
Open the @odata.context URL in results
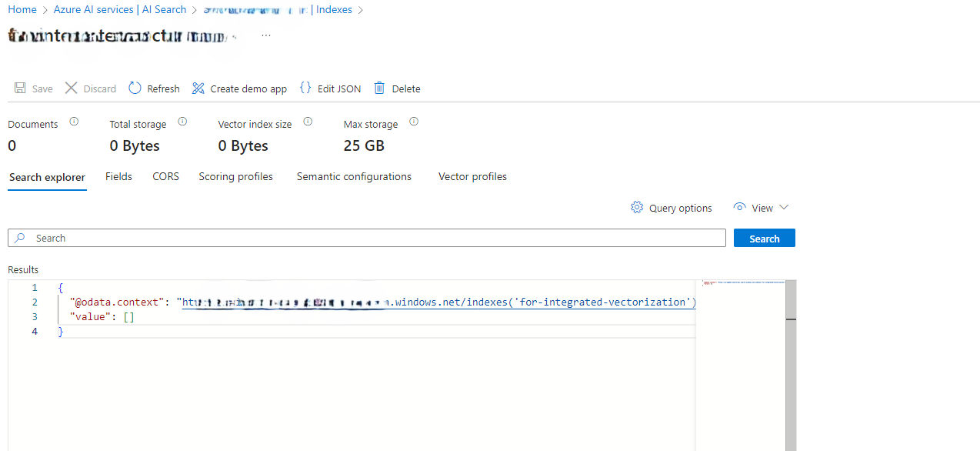[x=438, y=302]
